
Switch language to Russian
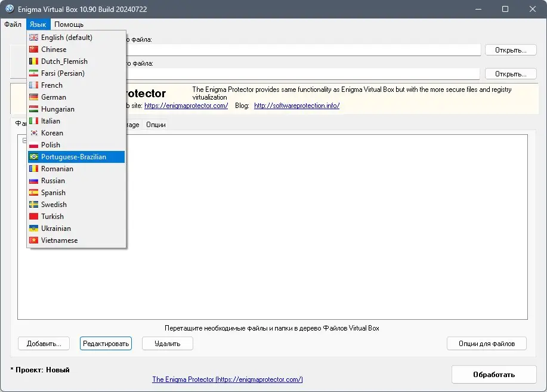click(76, 180)
